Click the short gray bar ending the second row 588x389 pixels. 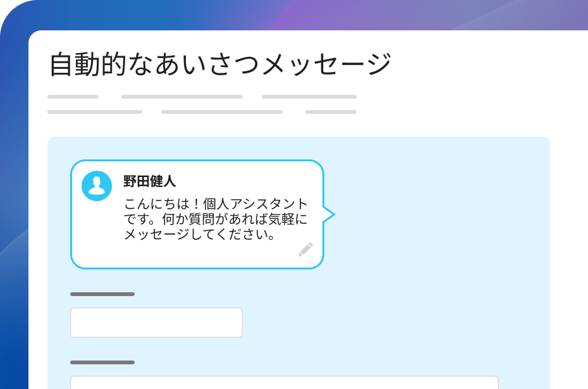click(x=330, y=112)
